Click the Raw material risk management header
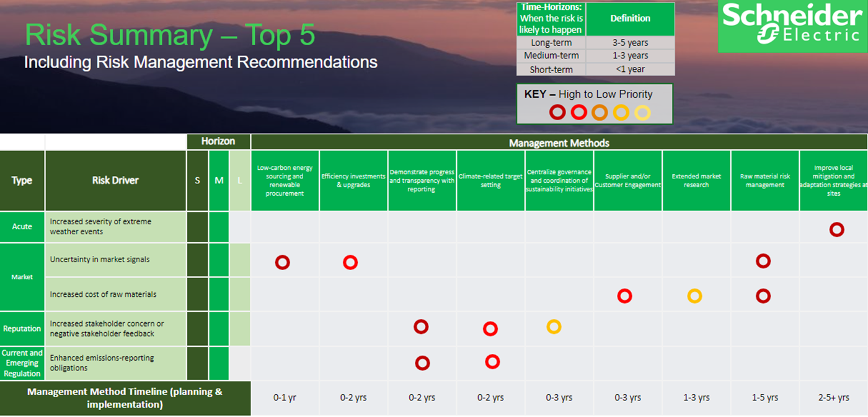The height and width of the screenshot is (417, 868). (765, 181)
